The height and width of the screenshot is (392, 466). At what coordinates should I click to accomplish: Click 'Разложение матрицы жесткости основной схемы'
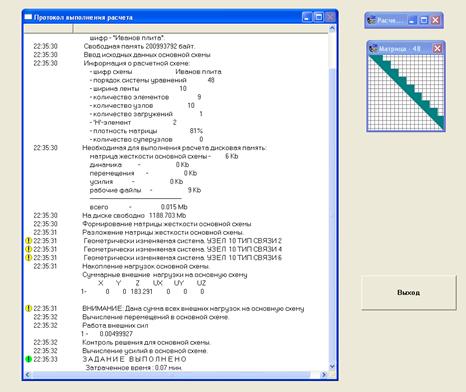(x=163, y=232)
